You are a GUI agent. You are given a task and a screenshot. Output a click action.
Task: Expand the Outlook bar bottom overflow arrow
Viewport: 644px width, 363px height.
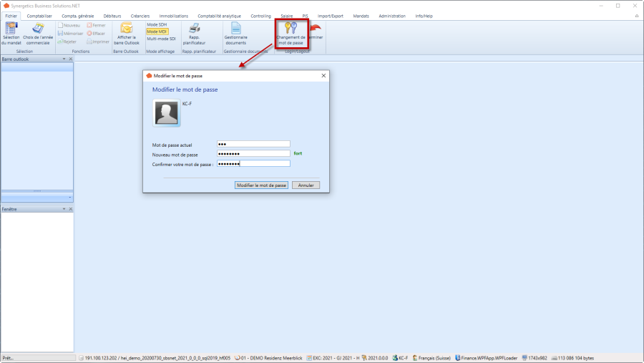pyautogui.click(x=70, y=198)
